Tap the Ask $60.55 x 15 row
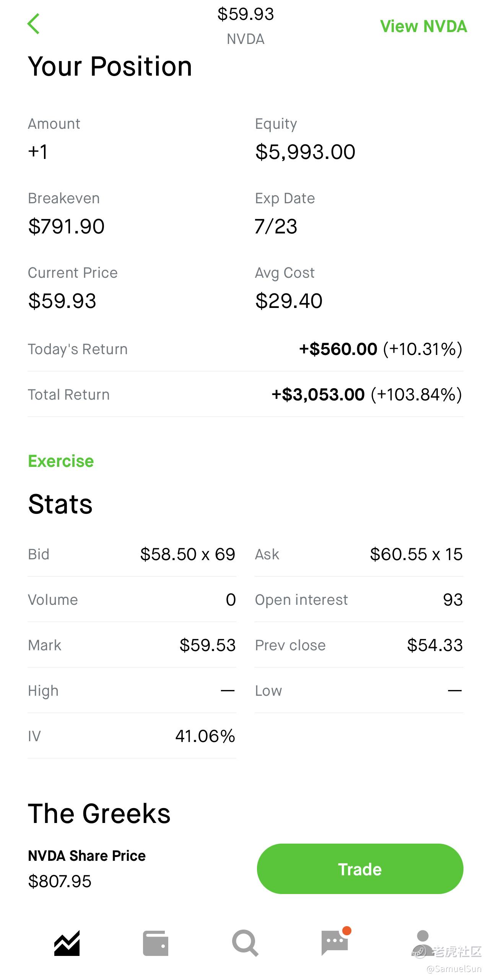Image resolution: width=491 pixels, height=980 pixels. coord(359,554)
